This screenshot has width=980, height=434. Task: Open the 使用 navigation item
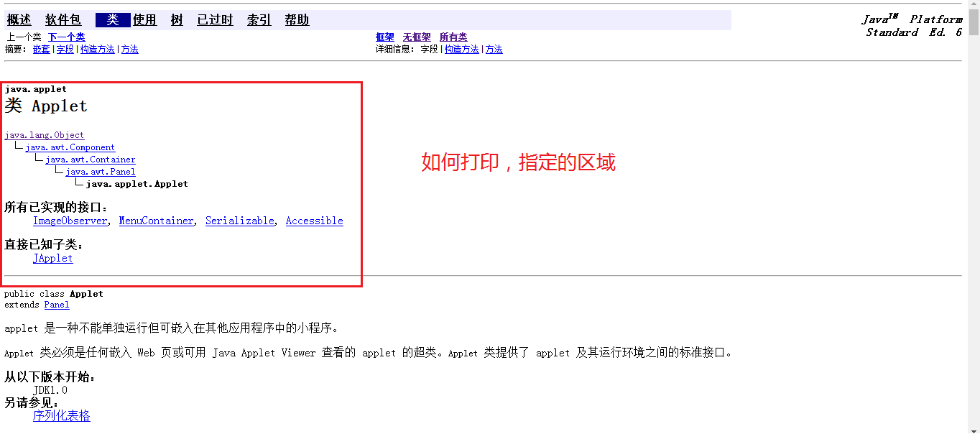144,20
